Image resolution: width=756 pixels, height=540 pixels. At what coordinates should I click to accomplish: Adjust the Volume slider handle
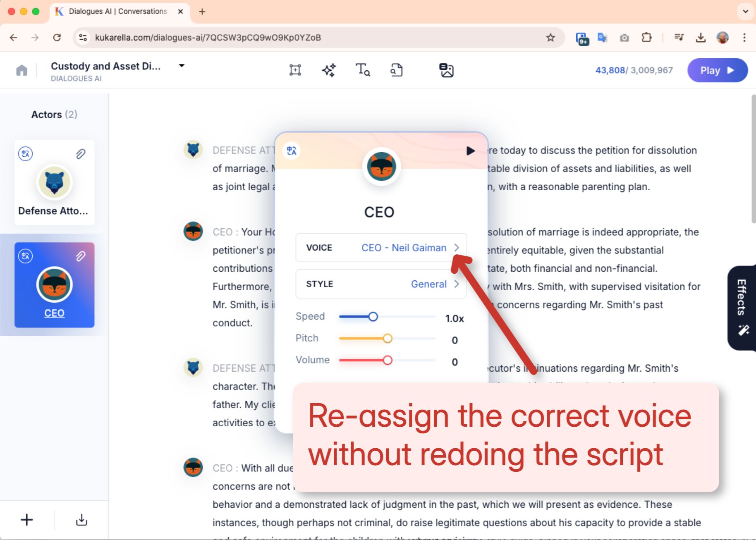(x=388, y=361)
